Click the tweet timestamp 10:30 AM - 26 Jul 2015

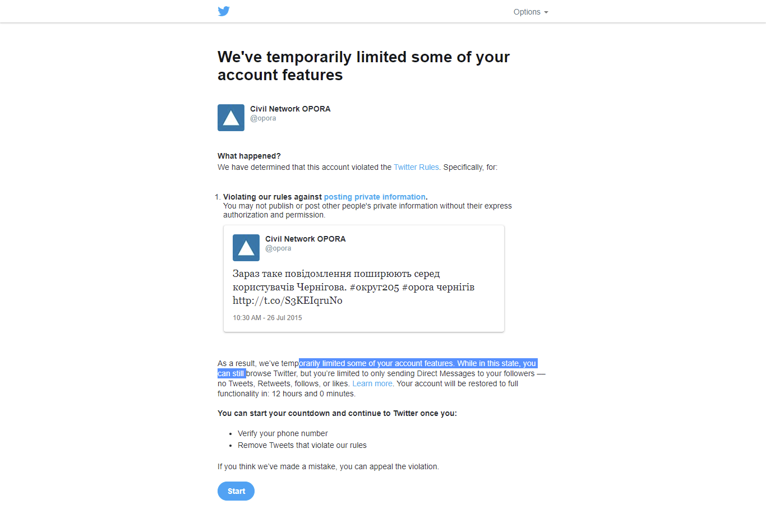click(x=267, y=318)
